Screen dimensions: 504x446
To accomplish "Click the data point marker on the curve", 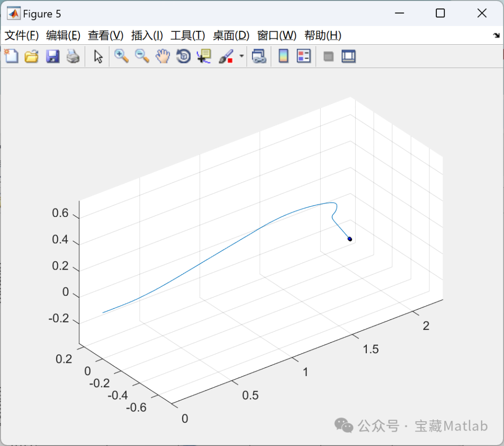I will [350, 239].
